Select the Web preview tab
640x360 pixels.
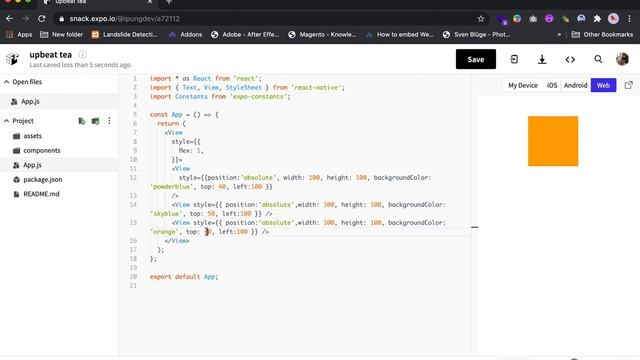[603, 85]
